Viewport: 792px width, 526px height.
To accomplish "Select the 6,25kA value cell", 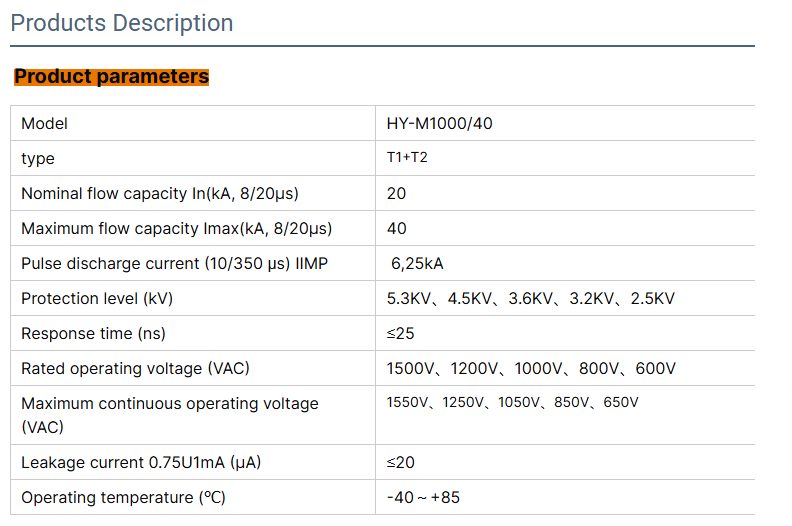I will (417, 264).
